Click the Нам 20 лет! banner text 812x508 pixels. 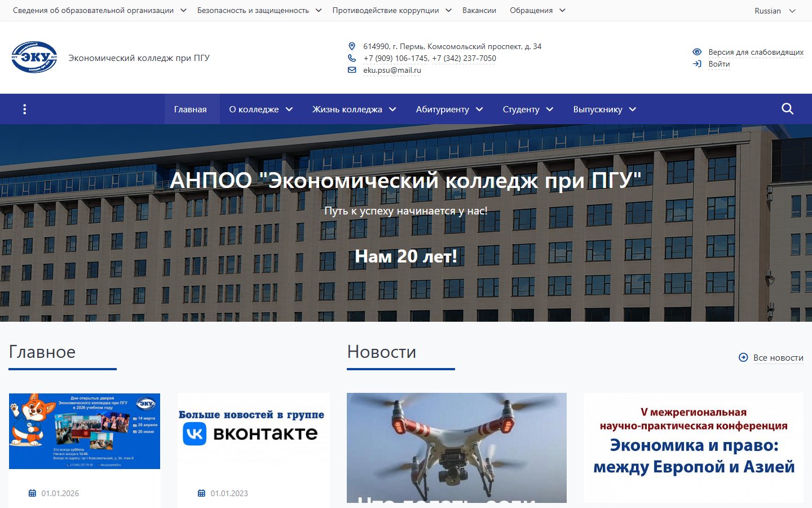406,256
